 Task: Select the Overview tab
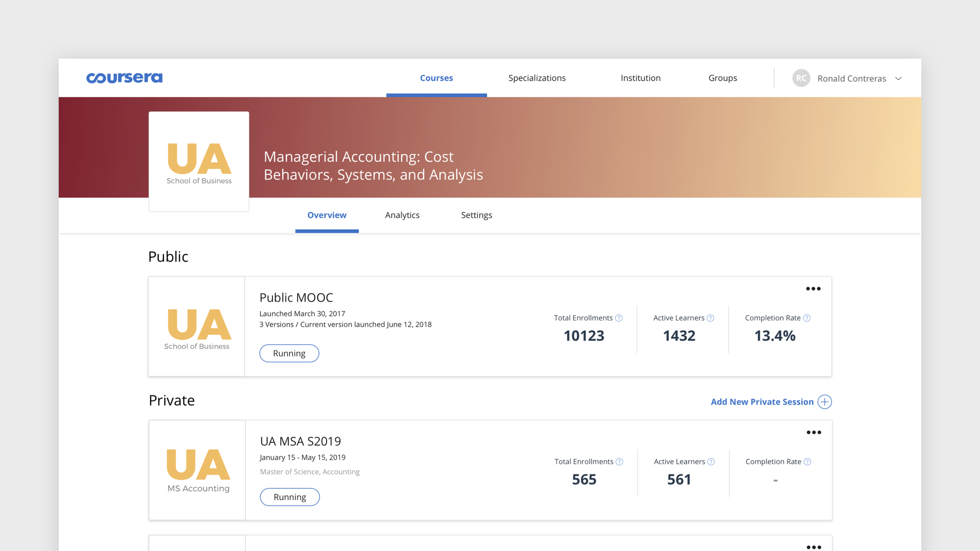(x=327, y=215)
